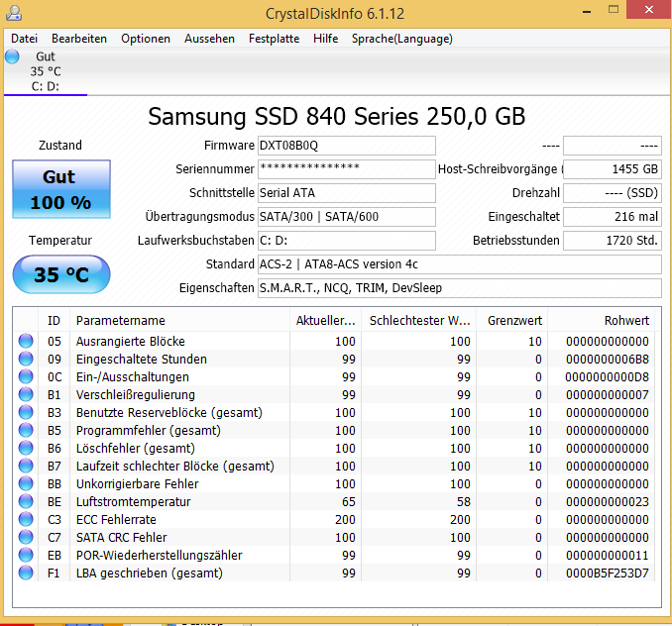Click the Seriennummer masked field
Viewport: 672px width, 626px height.
347,169
